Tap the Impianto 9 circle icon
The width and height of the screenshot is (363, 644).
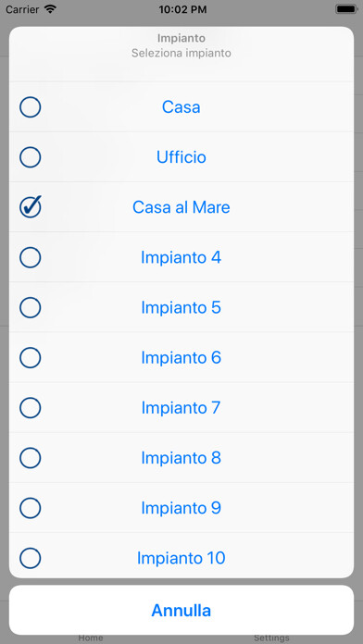pyautogui.click(x=30, y=508)
